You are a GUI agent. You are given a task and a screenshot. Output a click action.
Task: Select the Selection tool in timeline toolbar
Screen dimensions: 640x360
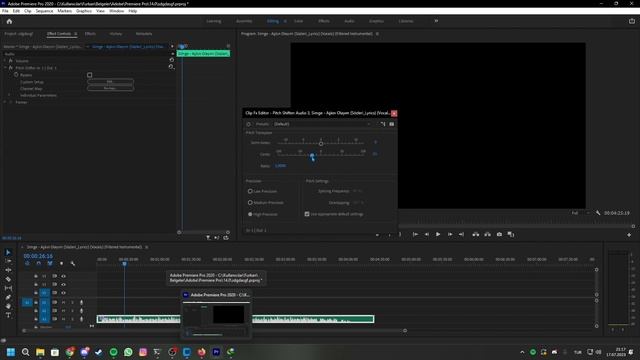(8, 252)
